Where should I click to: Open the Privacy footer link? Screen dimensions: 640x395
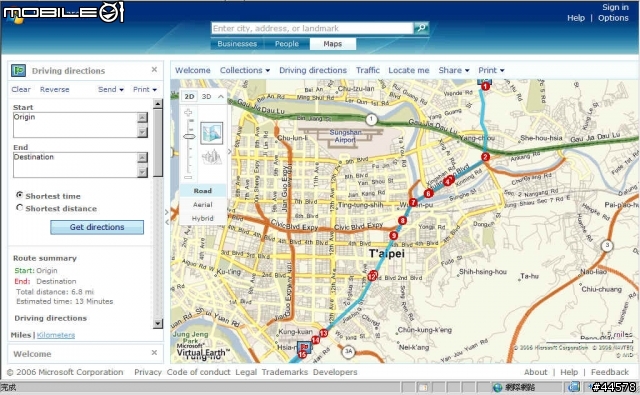click(x=148, y=372)
